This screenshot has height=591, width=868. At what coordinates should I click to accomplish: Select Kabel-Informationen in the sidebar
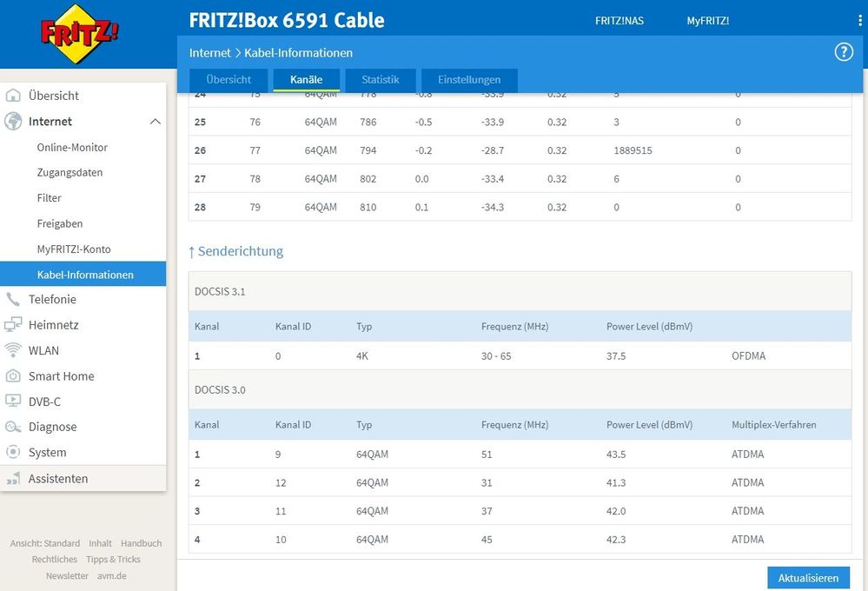pos(83,274)
